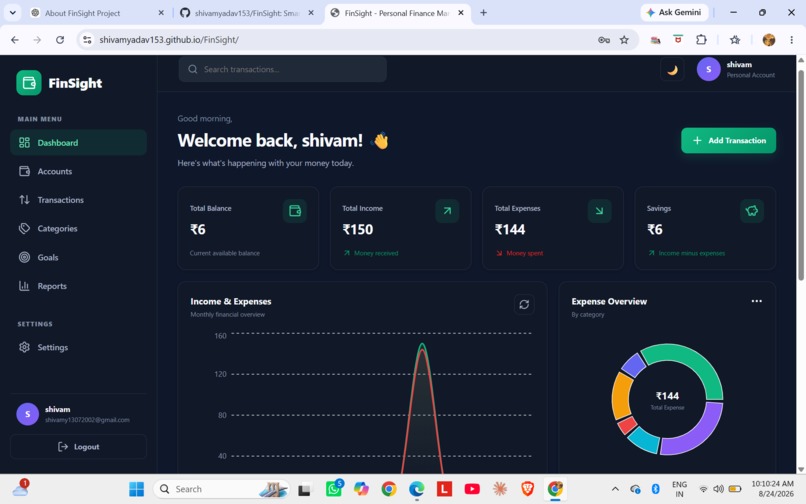Open the Accounts menu item
Image resolution: width=806 pixels, height=504 pixels.
(x=78, y=171)
